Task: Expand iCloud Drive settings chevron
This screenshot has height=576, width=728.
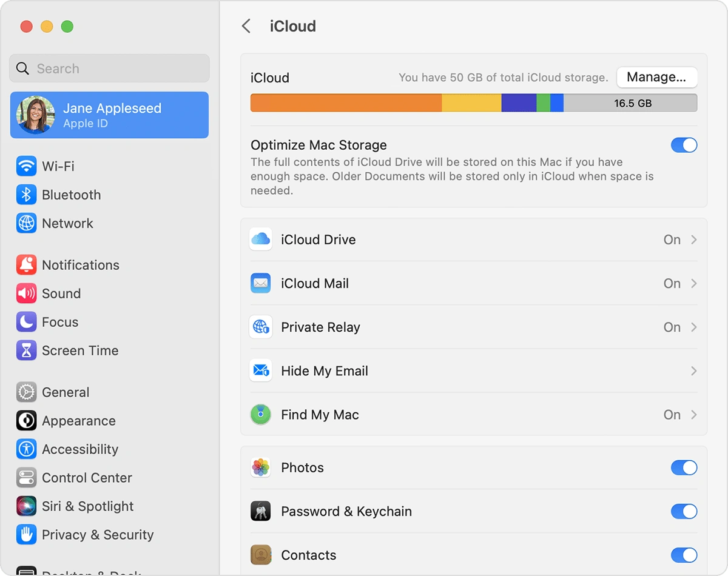Action: point(693,239)
